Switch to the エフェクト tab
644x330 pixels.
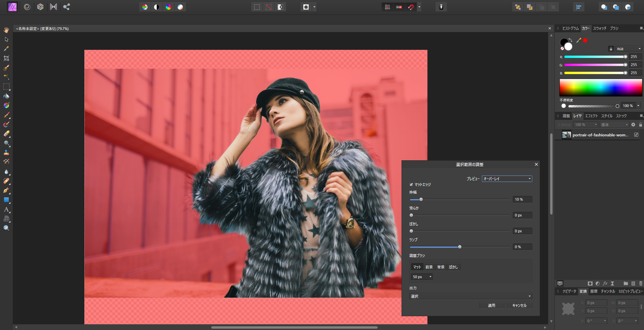coord(591,115)
